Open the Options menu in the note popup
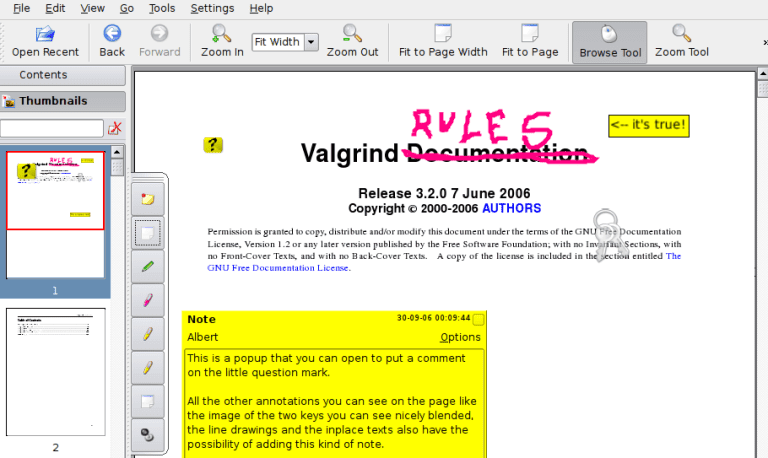768x458 pixels. point(460,337)
